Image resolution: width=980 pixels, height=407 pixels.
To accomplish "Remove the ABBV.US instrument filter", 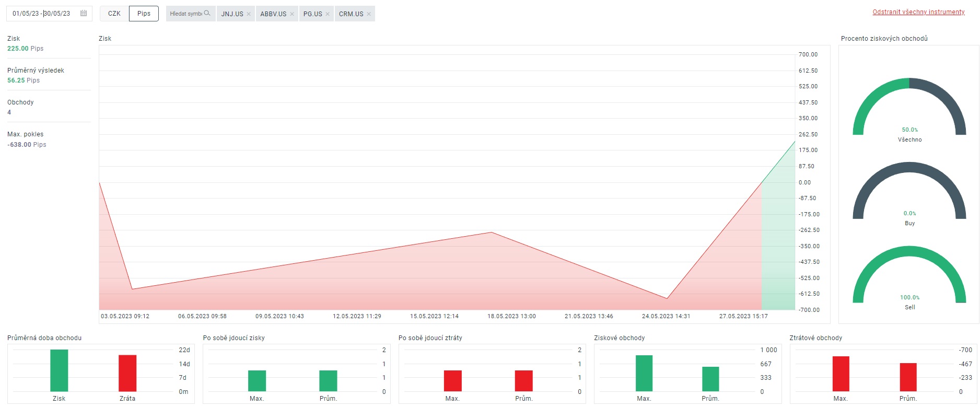I will 292,14.
